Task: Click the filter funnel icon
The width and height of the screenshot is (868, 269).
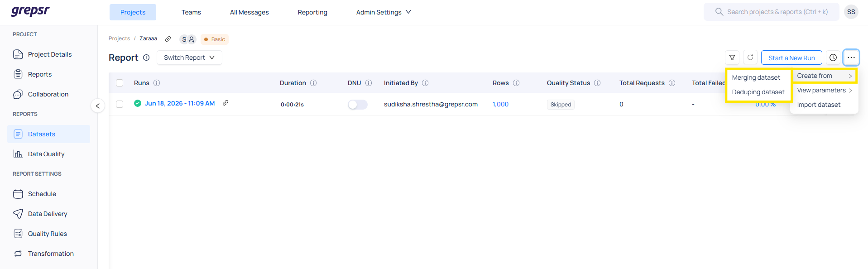Action: (x=732, y=58)
